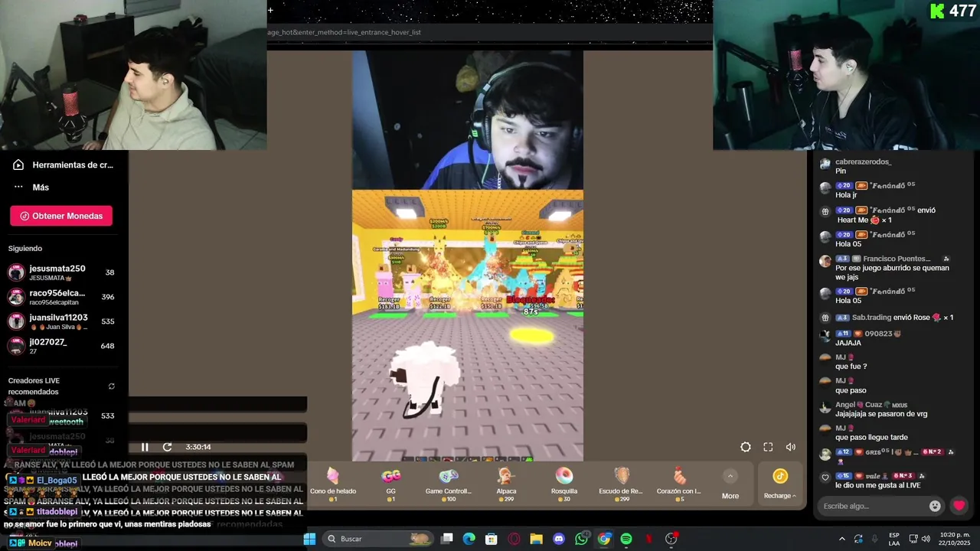
Task: Click the Obtener Monedas button
Action: pos(61,216)
